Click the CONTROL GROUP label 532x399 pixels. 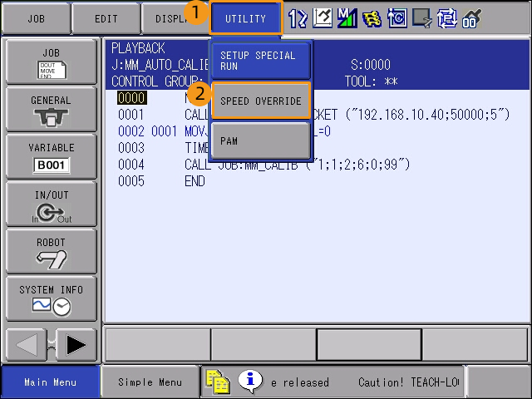(157, 81)
